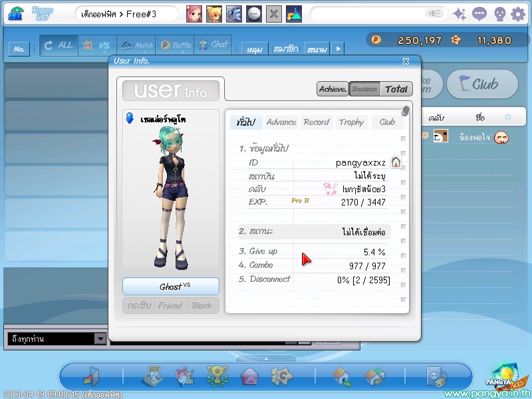Image resolution: width=532 pixels, height=399 pixels.
Task: Click the Block button
Action: coord(202,305)
